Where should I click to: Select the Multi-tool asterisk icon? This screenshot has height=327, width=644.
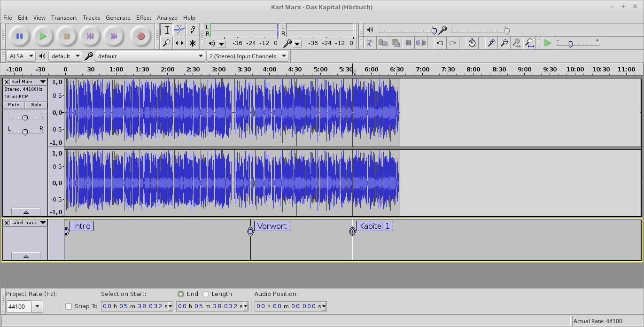193,43
